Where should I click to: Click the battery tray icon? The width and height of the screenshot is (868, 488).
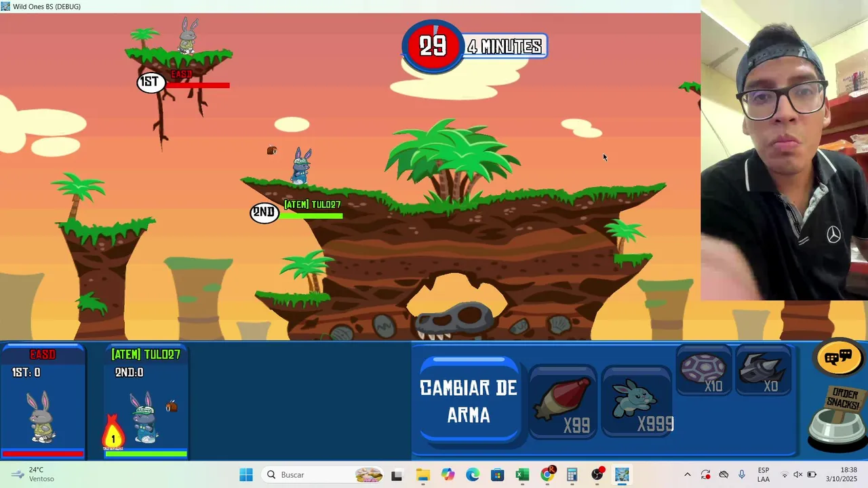click(x=812, y=474)
